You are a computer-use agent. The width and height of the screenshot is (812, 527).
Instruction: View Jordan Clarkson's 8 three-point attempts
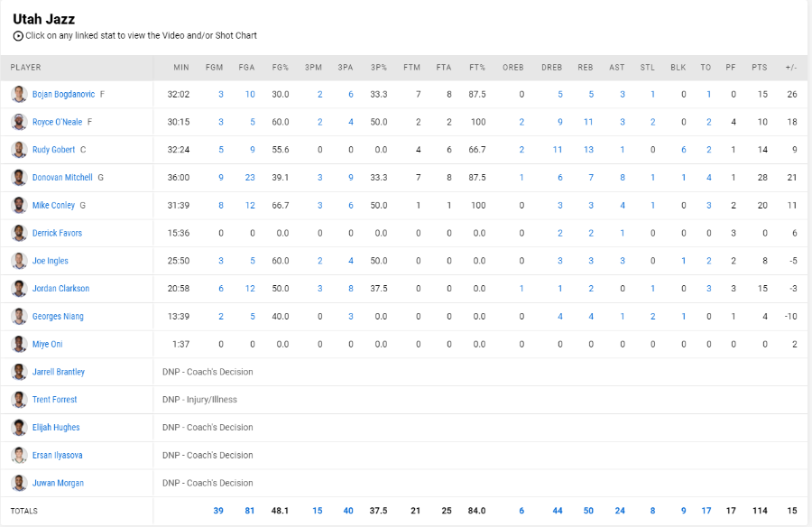(351, 289)
